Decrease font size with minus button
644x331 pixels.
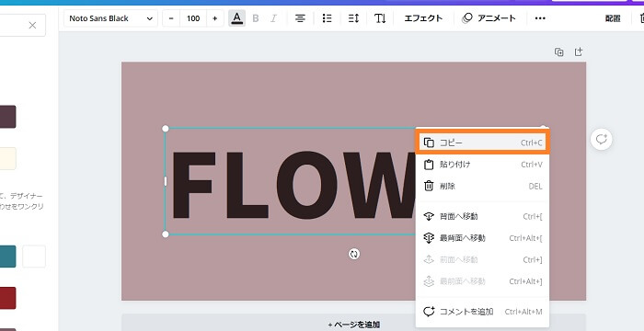(x=171, y=18)
